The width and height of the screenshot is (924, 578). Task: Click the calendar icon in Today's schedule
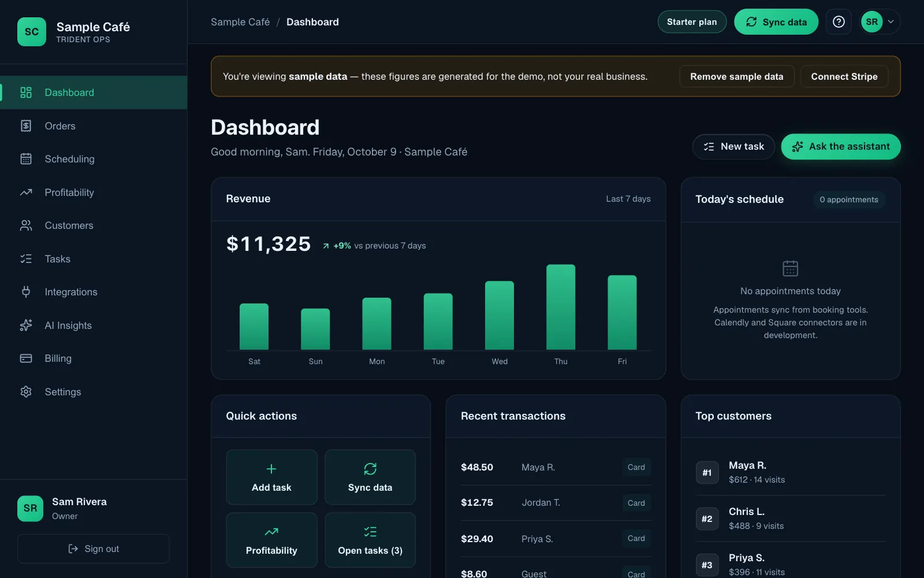tap(790, 268)
